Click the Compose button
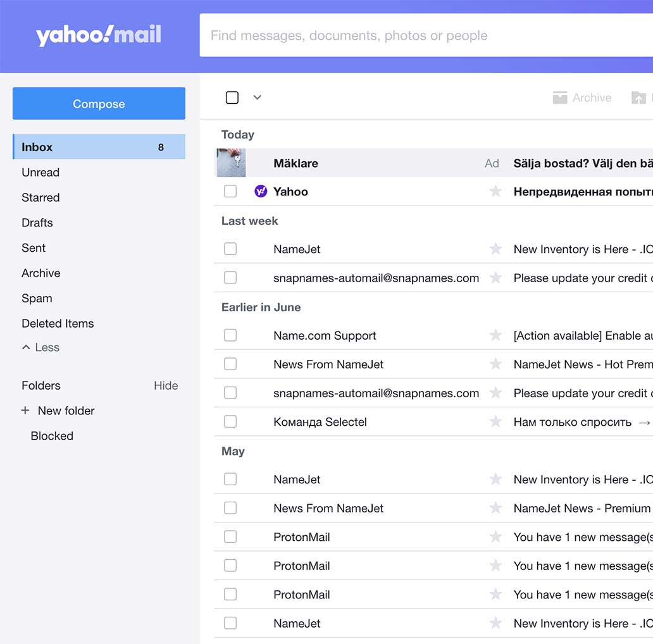653x644 pixels. [99, 104]
